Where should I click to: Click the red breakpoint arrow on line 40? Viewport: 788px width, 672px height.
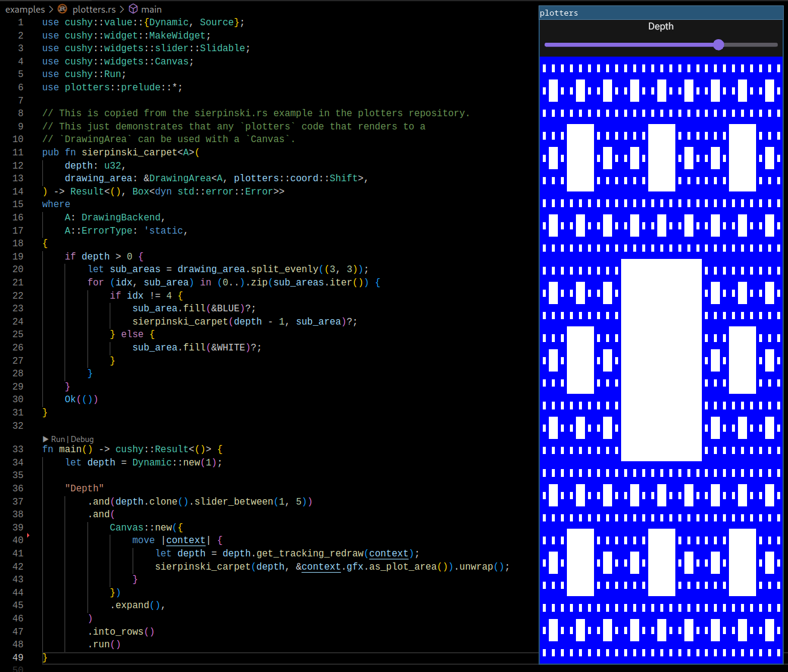[x=28, y=535]
